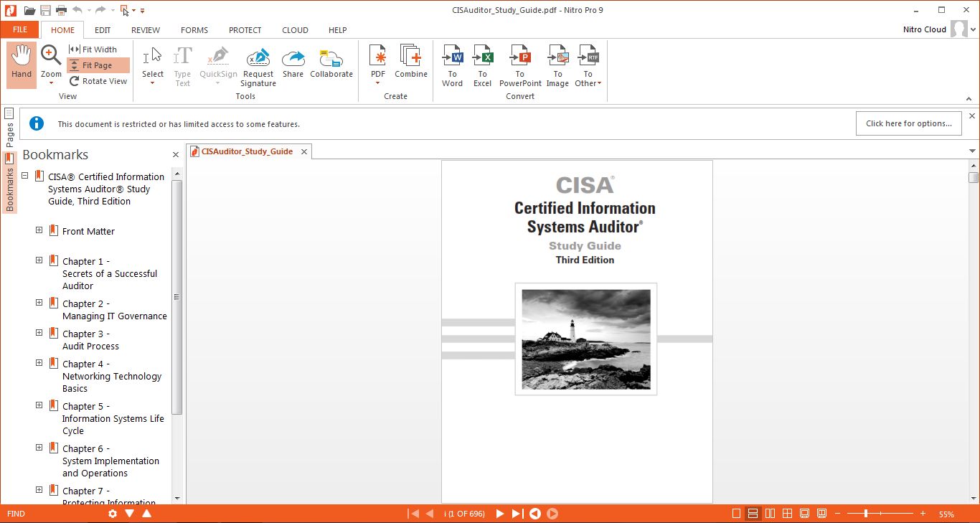
Task: Close the CISAuditor_Study_Guide tab
Action: (x=304, y=151)
